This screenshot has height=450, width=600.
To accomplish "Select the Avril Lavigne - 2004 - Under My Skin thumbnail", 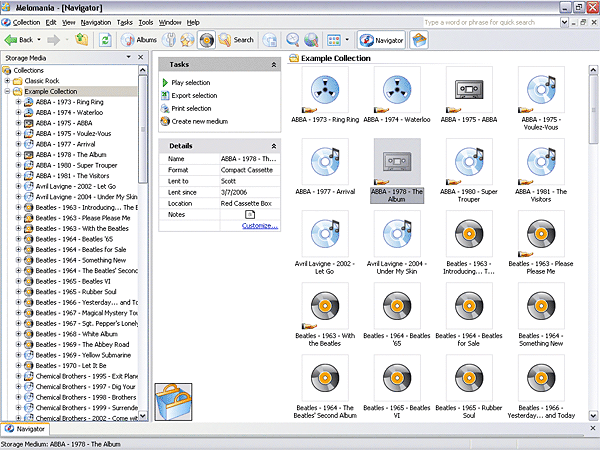I will pyautogui.click(x=397, y=234).
